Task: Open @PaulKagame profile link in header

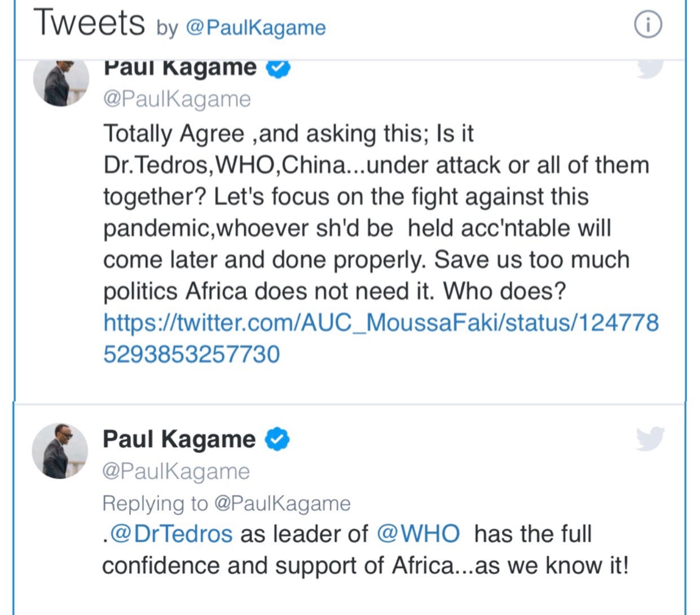Action: pyautogui.click(x=256, y=28)
